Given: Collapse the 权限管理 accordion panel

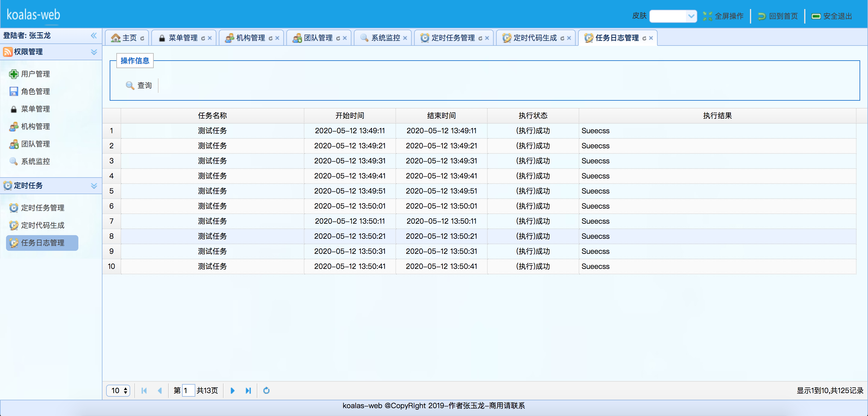Looking at the screenshot, I should click(x=94, y=52).
